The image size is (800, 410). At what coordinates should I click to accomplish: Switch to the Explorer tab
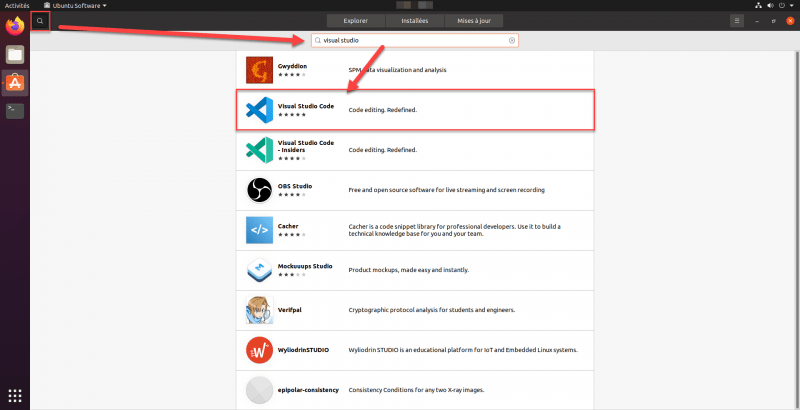tap(356, 21)
